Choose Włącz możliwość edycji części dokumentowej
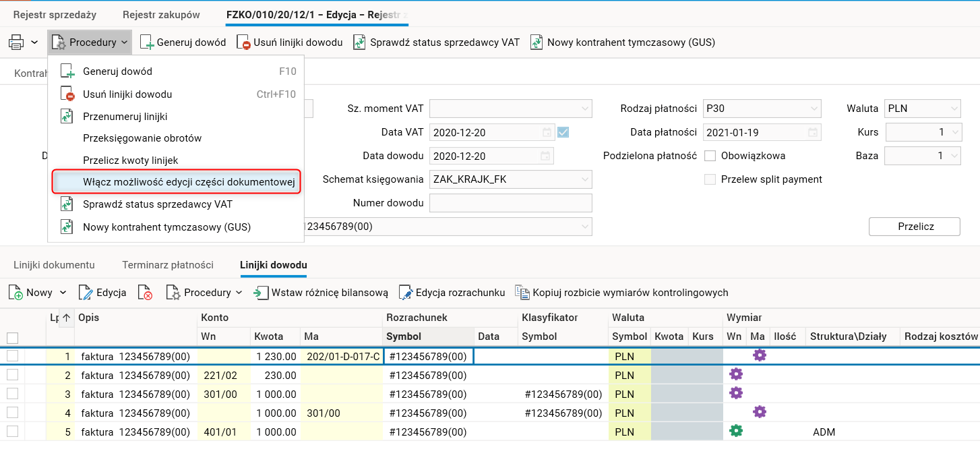 [x=189, y=182]
